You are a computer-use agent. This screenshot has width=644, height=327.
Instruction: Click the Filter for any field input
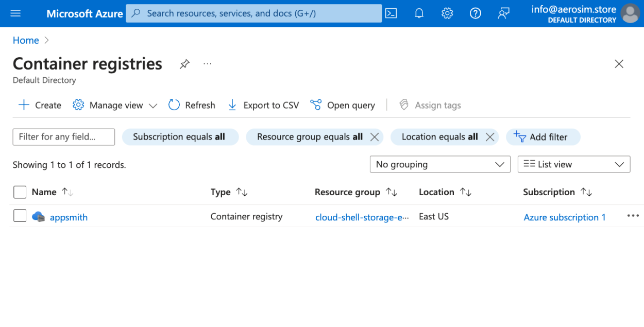coord(63,137)
